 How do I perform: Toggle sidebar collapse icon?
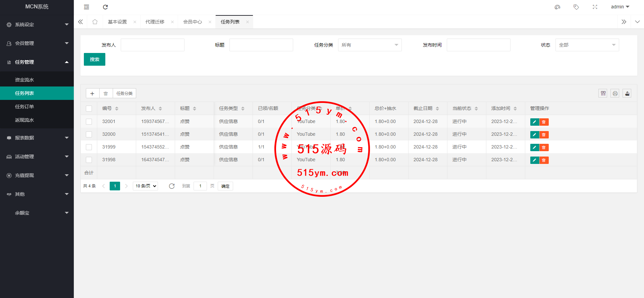click(87, 7)
